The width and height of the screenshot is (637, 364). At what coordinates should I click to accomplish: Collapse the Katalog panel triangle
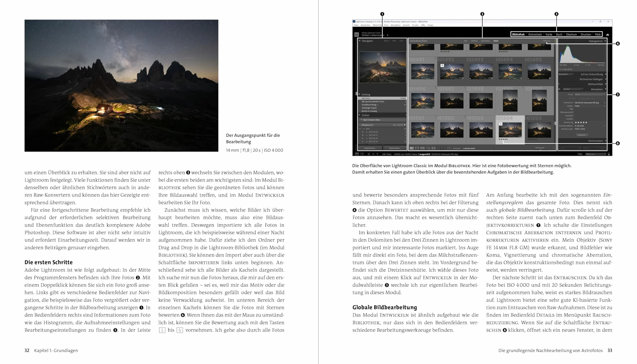coord(359,94)
